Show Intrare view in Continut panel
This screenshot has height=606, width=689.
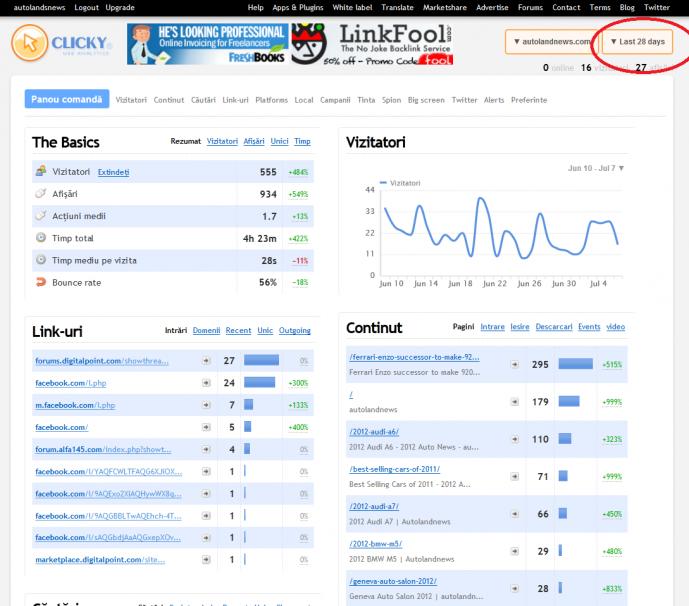pos(492,327)
